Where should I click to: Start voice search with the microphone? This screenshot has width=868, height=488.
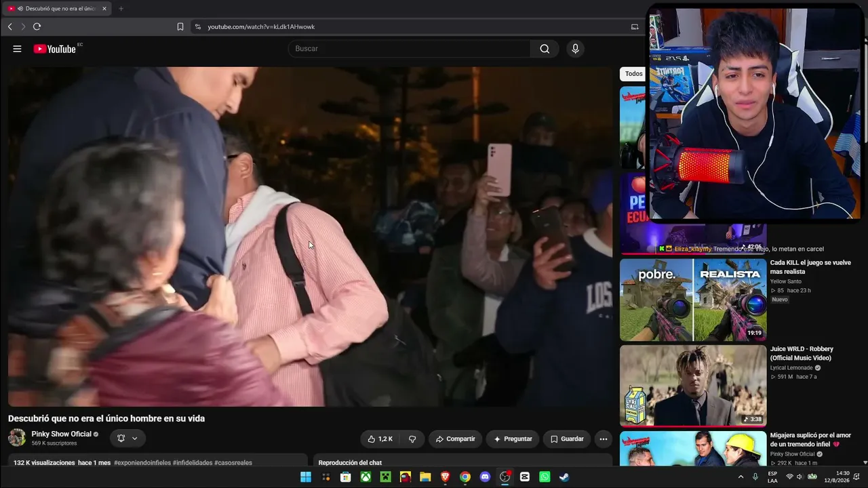(x=575, y=49)
